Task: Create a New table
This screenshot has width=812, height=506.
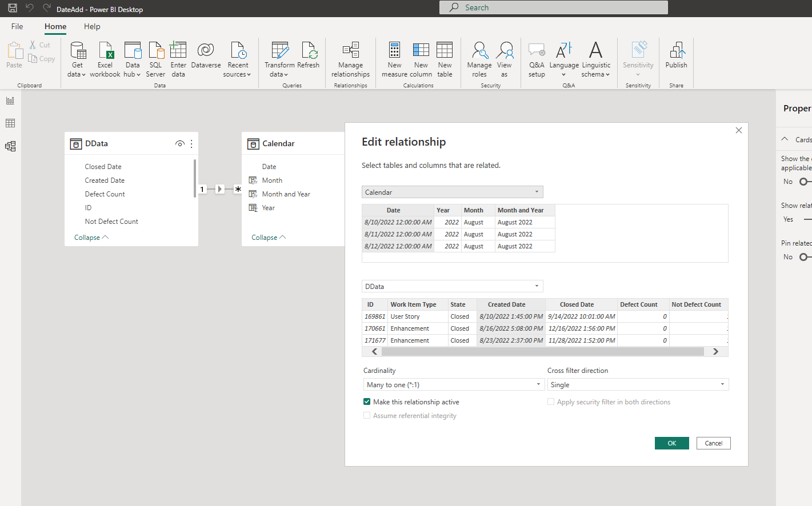Action: tap(445, 59)
